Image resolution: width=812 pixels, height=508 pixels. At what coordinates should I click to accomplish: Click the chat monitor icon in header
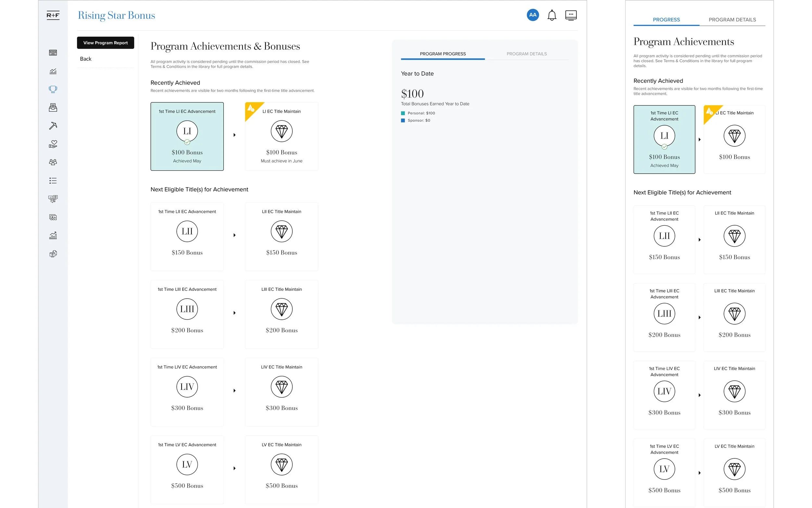571,15
